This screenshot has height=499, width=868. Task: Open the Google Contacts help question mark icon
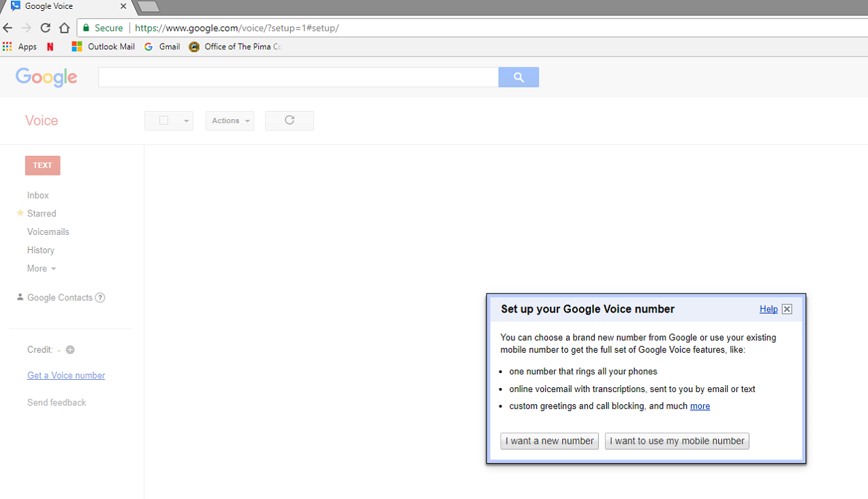click(x=100, y=297)
